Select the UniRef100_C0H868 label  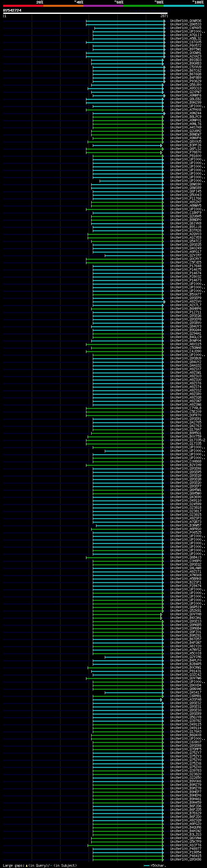pos(186,462)
